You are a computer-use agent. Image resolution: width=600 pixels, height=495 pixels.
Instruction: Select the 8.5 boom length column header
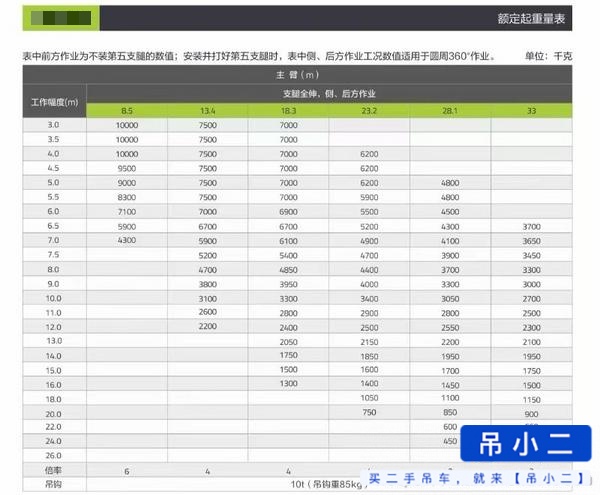tap(127, 111)
